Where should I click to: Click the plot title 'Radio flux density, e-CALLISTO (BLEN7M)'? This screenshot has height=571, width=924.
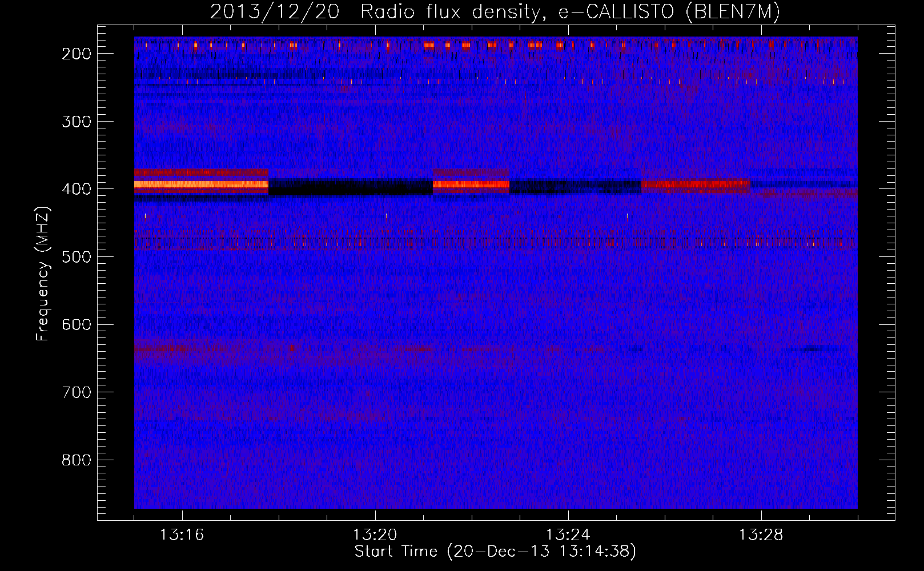click(570, 12)
